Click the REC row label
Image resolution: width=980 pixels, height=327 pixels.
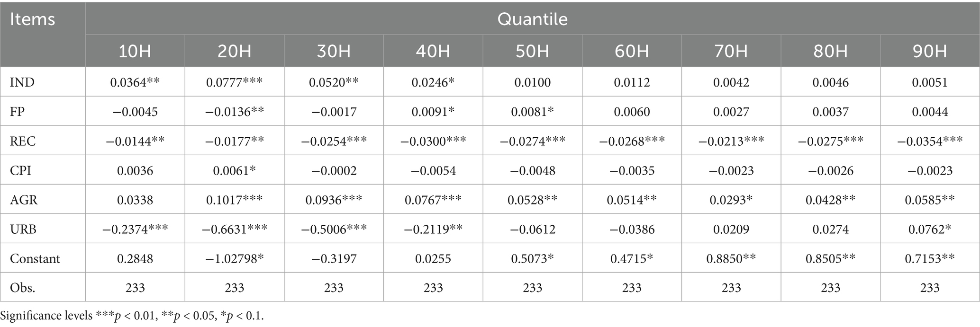(23, 141)
